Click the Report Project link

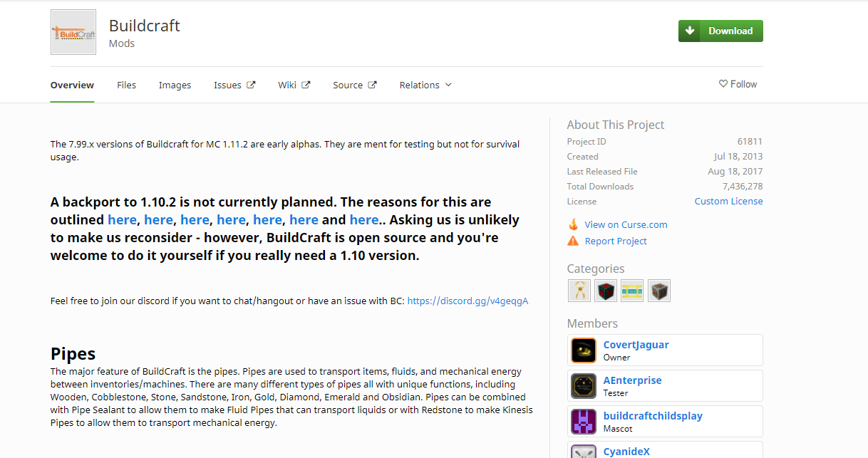616,241
